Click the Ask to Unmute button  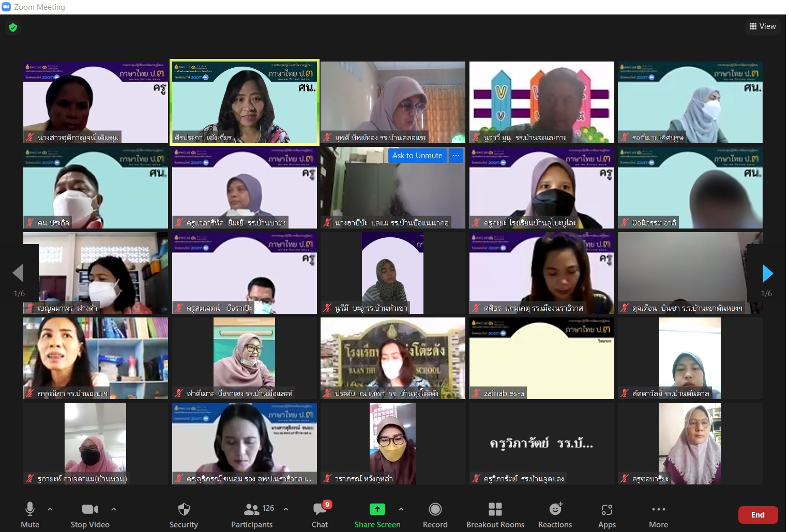click(x=417, y=156)
